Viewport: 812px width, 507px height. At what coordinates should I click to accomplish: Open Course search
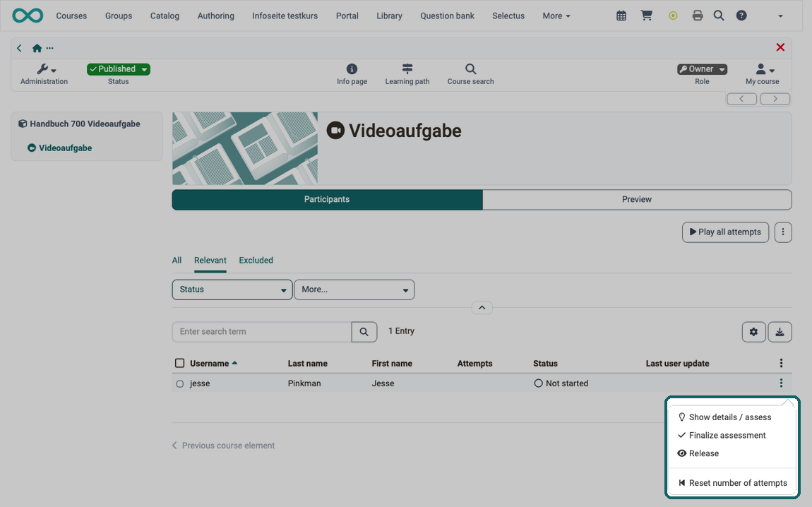coord(470,74)
